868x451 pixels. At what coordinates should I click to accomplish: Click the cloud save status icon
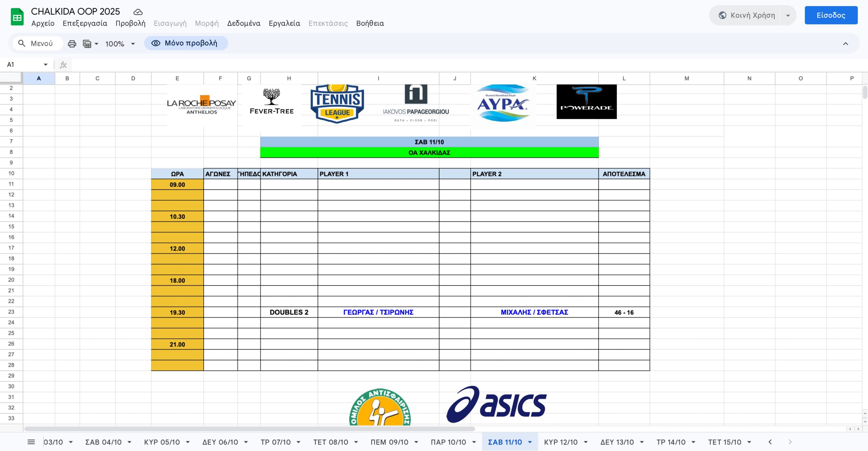click(x=138, y=12)
